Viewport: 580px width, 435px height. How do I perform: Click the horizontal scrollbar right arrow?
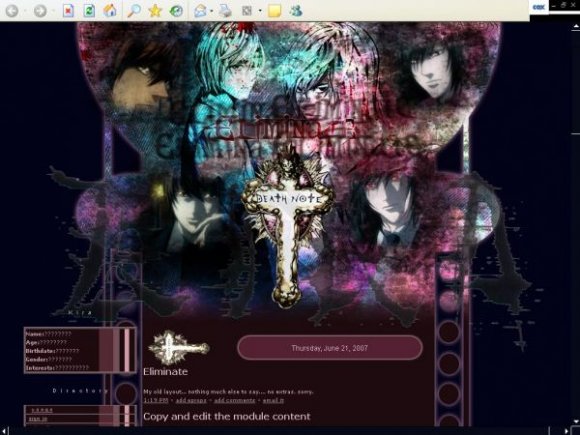tap(567, 431)
